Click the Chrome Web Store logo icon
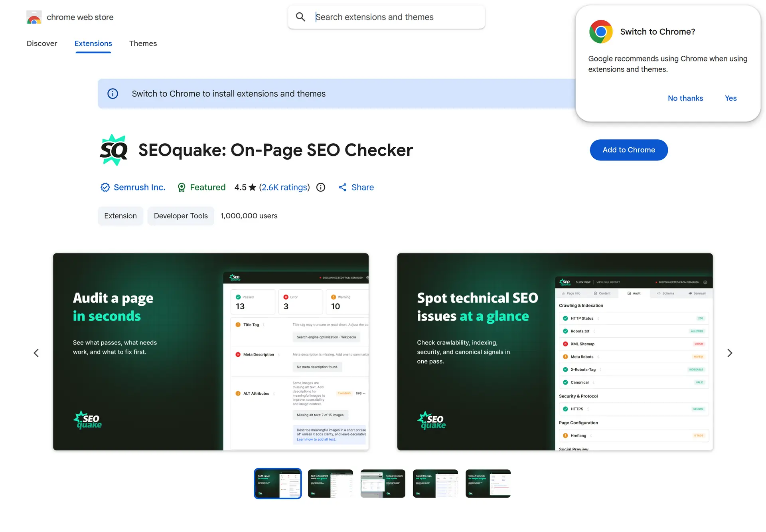This screenshot has height=532, width=766. (34, 17)
